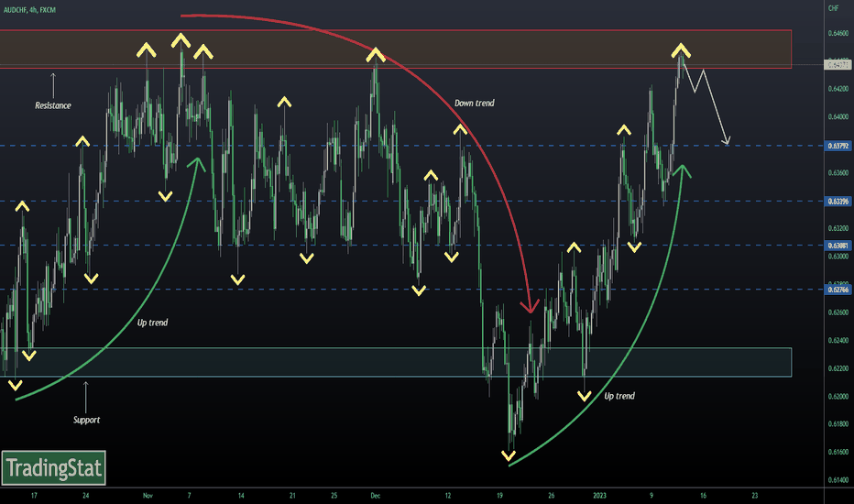Click the 0.64000 price axis value

click(x=838, y=116)
